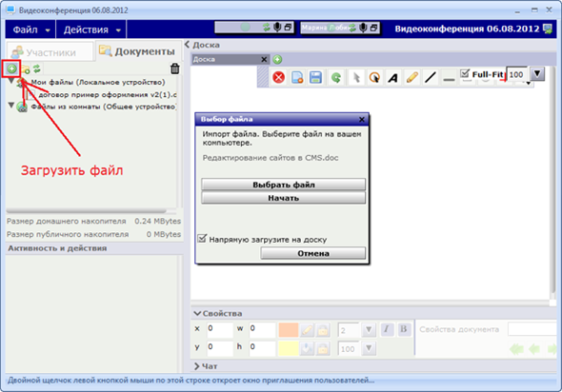Click the blue floppy save icon

tap(315, 77)
